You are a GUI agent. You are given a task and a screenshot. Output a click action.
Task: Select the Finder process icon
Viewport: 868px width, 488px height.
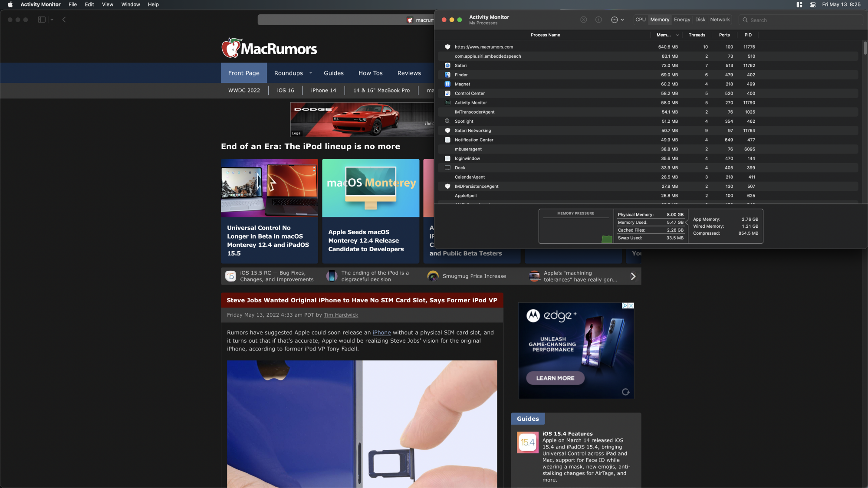[447, 75]
